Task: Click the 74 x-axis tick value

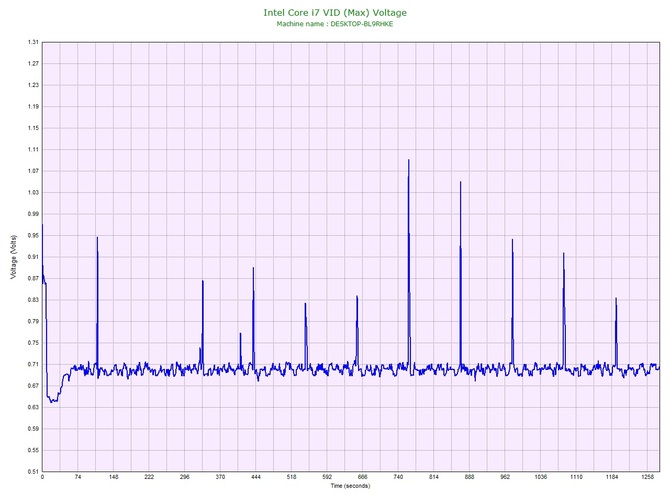Action: (x=78, y=477)
